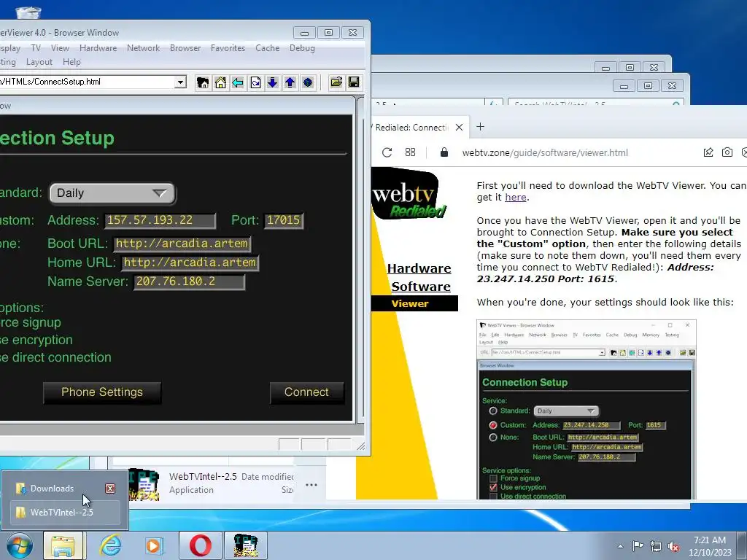Click the yellow house Home icon
This screenshot has width=747, height=560.
(220, 82)
